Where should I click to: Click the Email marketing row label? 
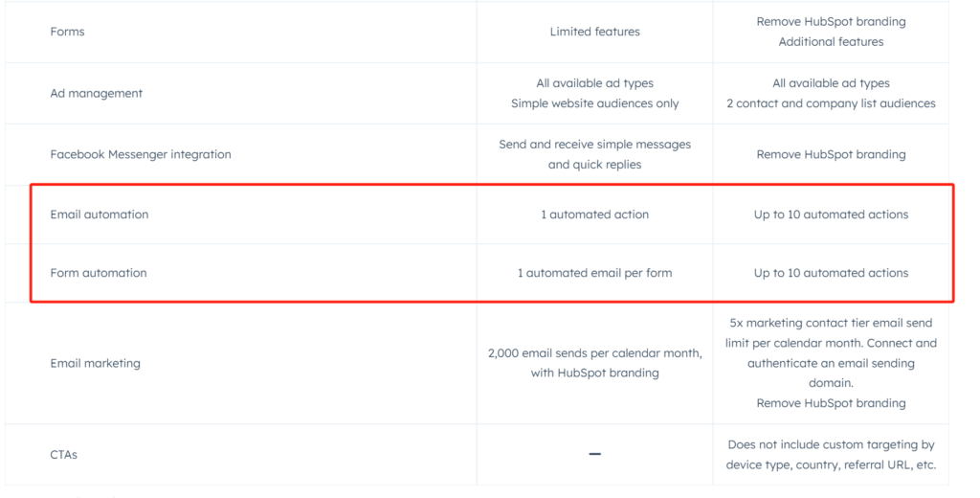pyautogui.click(x=96, y=363)
